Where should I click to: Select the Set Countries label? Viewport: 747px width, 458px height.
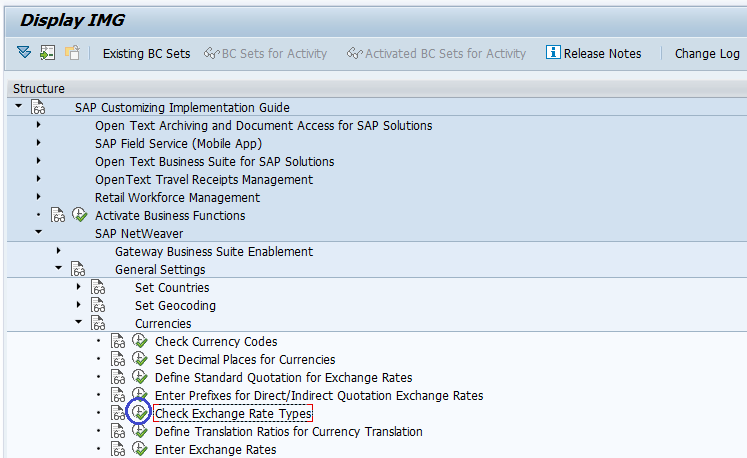[172, 287]
